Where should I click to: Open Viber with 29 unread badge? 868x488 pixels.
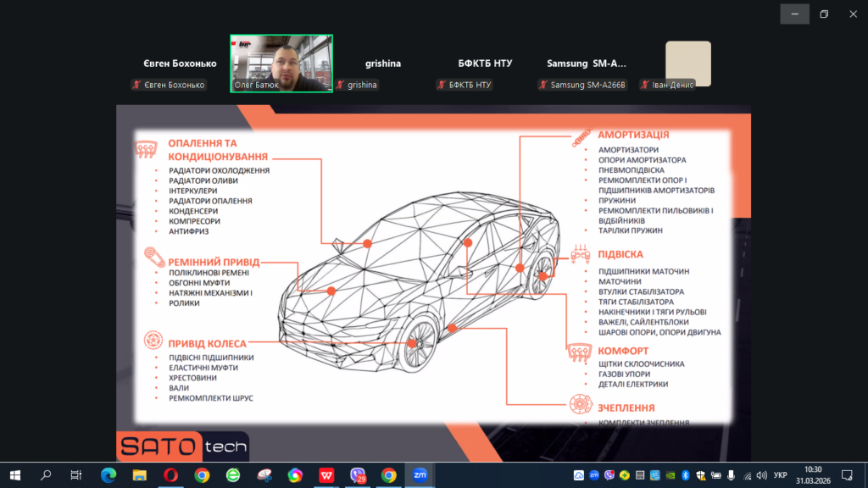(x=358, y=475)
